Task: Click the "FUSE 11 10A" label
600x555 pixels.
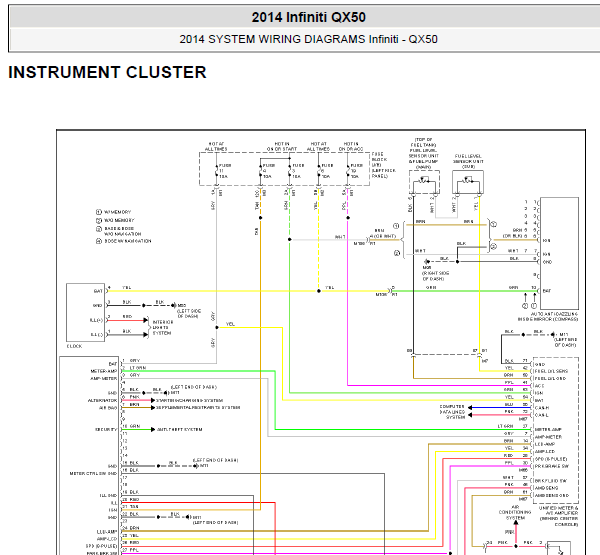Action: [x=225, y=171]
